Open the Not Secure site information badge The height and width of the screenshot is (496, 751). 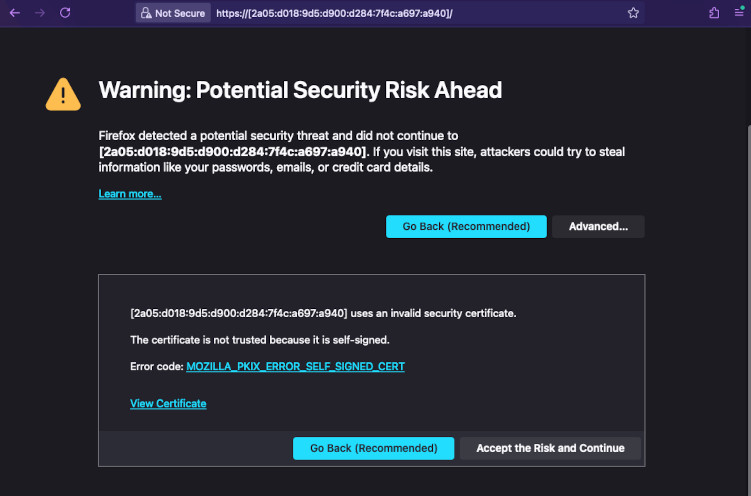pyautogui.click(x=173, y=13)
